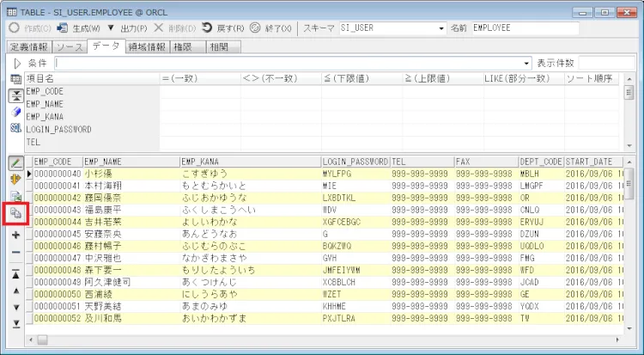This screenshot has height=355, width=644.
Task: Open the 出力(P) output dropdown arrow
Action: (x=111, y=28)
